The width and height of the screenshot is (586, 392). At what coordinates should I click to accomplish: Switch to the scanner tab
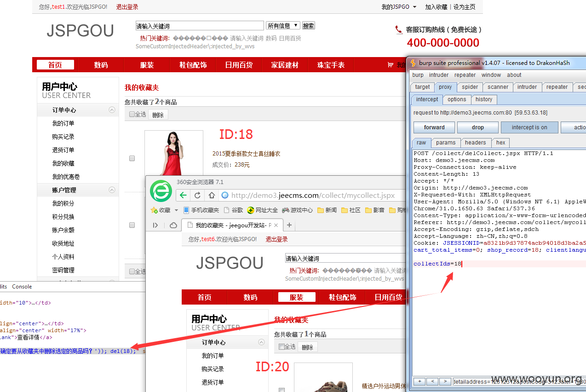click(498, 87)
